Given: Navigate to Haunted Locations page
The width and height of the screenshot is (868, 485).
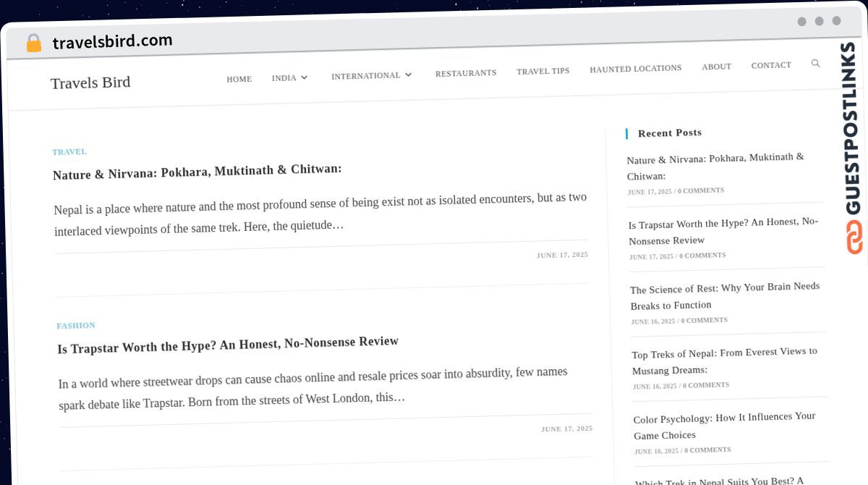Looking at the screenshot, I should coord(635,69).
